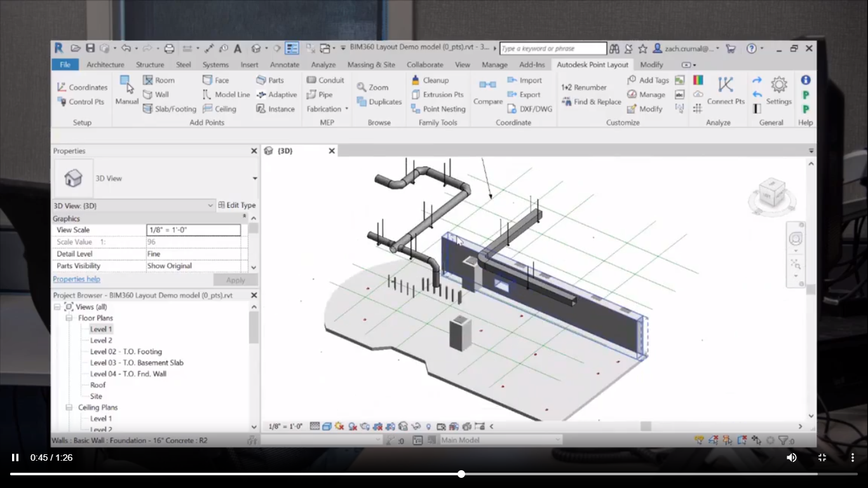Screen dimensions: 868x488
Task: Select the Parts add-points tool
Action: tap(270, 80)
